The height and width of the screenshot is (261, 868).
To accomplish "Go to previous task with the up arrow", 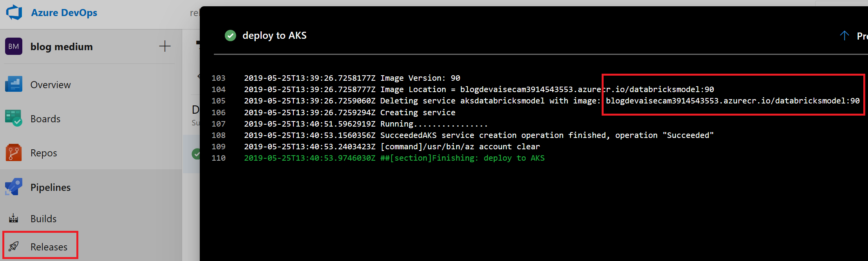I will [x=844, y=36].
